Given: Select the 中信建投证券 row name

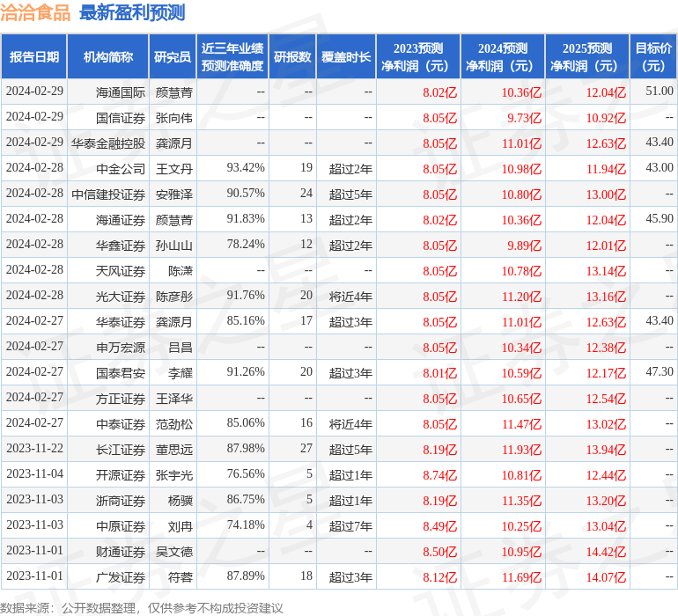Looking at the screenshot, I should (108, 194).
